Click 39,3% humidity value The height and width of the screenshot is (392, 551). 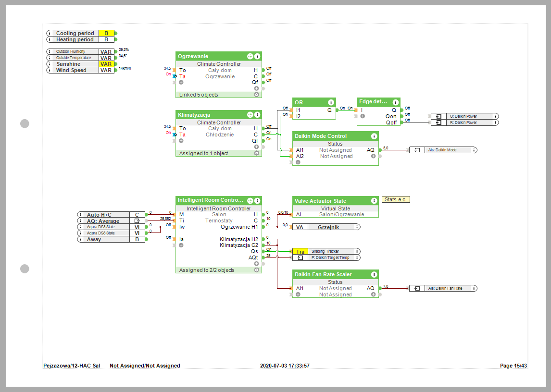[124, 49]
